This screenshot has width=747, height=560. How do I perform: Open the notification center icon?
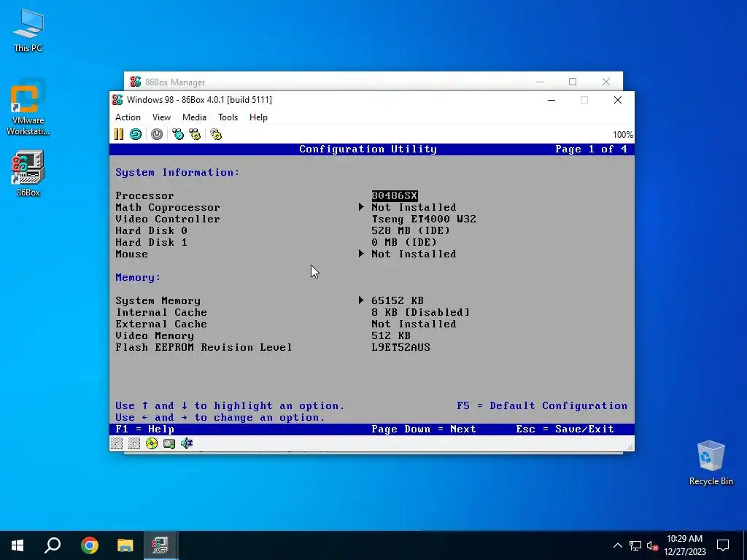723,545
